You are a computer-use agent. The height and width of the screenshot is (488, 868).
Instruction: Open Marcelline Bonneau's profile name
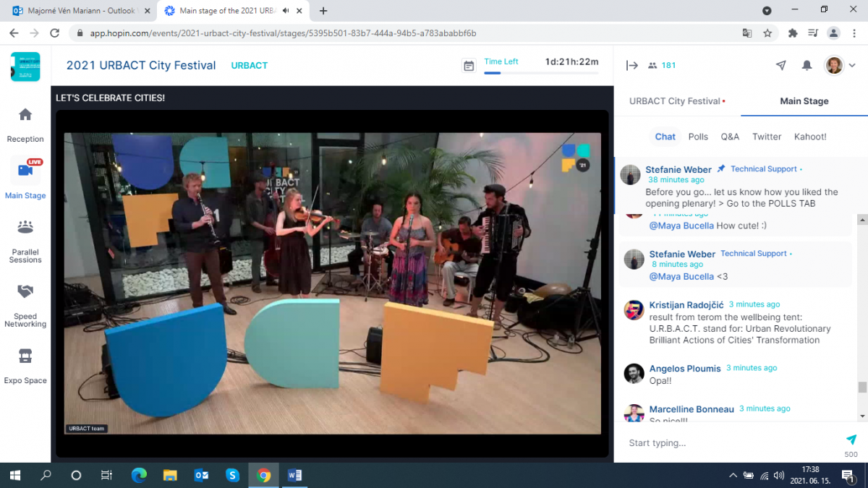click(x=692, y=410)
